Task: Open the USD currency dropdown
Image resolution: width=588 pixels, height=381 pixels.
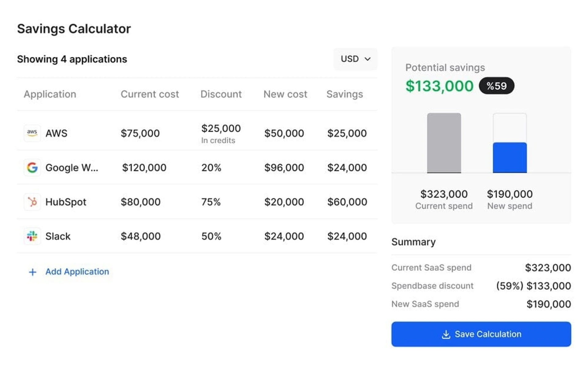Action: click(x=355, y=59)
